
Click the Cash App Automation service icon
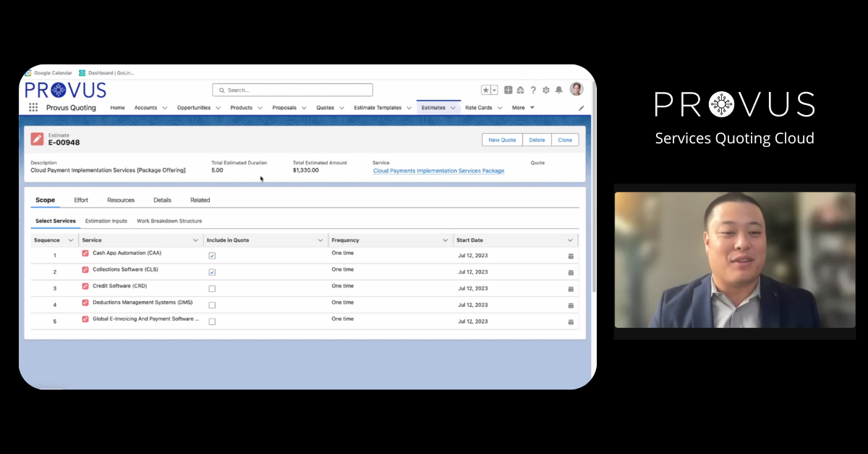[x=85, y=253]
